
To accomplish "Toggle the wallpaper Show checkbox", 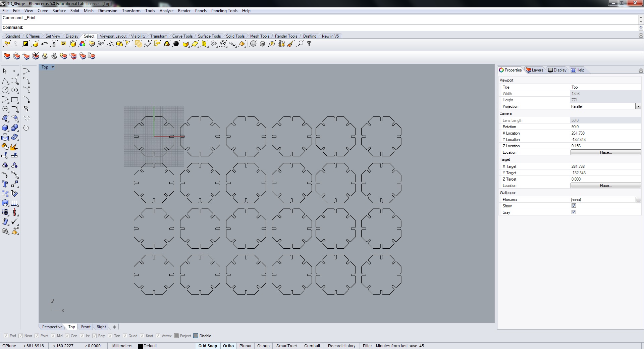I will [x=574, y=206].
